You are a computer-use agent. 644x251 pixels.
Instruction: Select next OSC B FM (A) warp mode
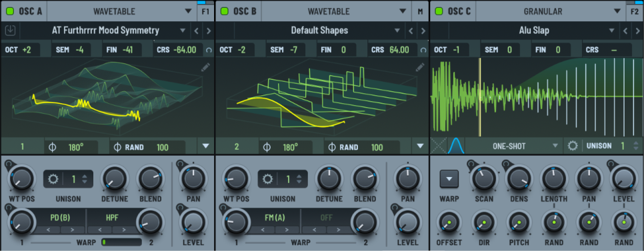pos(287,230)
